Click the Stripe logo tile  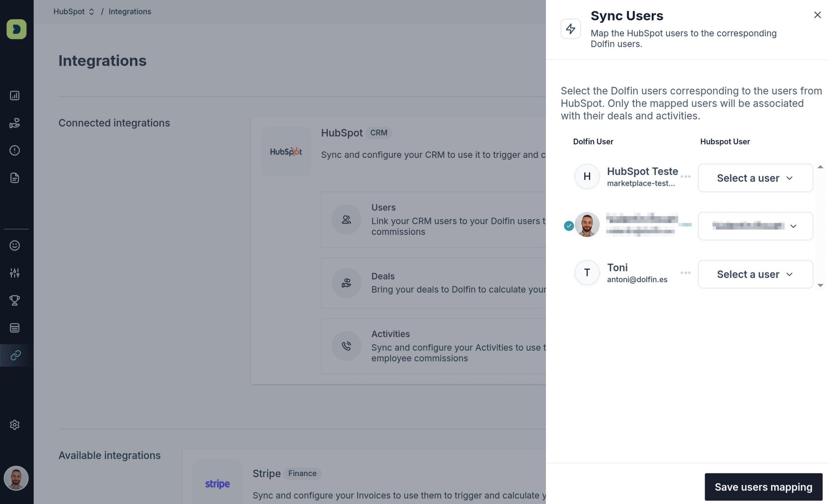[x=217, y=483]
